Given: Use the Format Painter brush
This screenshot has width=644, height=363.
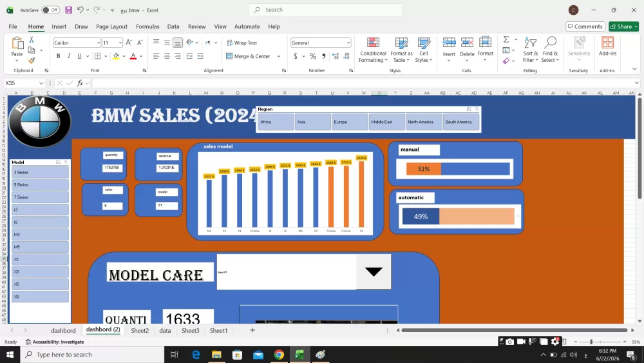Looking at the screenshot, I should click(x=32, y=61).
